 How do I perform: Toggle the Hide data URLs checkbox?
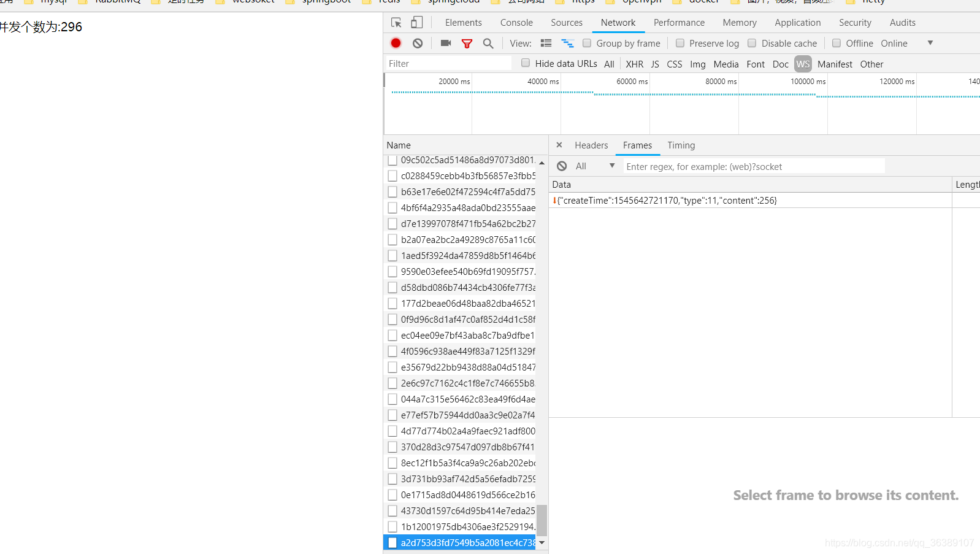pyautogui.click(x=526, y=63)
